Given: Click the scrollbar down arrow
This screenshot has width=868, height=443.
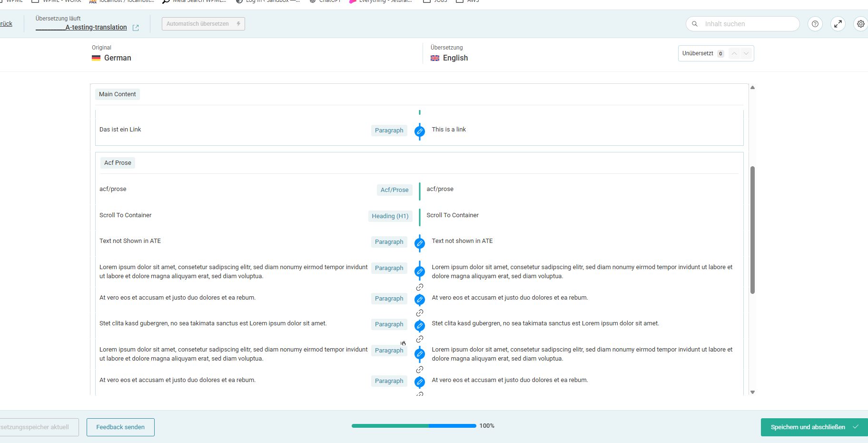Looking at the screenshot, I should coord(752,392).
